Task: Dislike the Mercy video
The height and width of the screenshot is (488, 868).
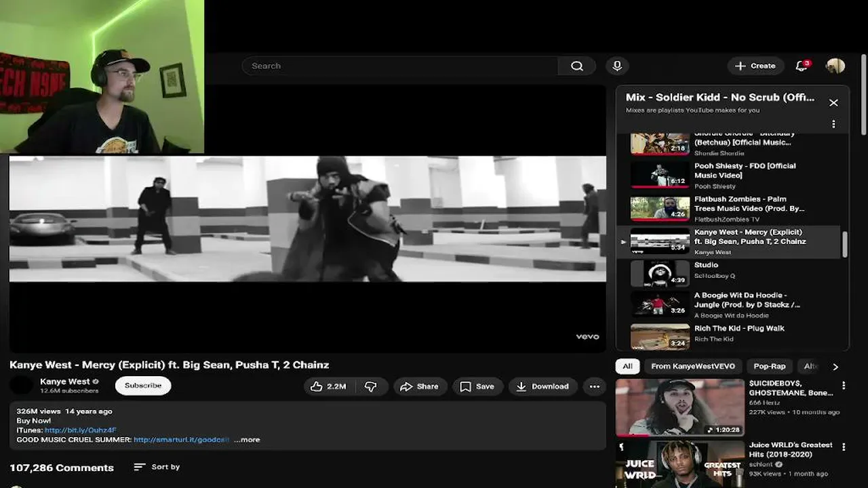Action: click(371, 386)
